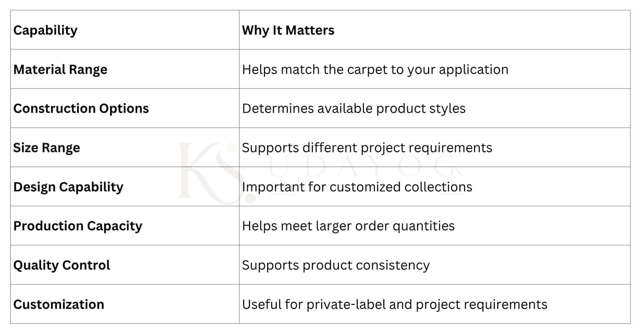Click the Capability header cell
Image resolution: width=644 pixels, height=332 pixels.
pos(125,30)
